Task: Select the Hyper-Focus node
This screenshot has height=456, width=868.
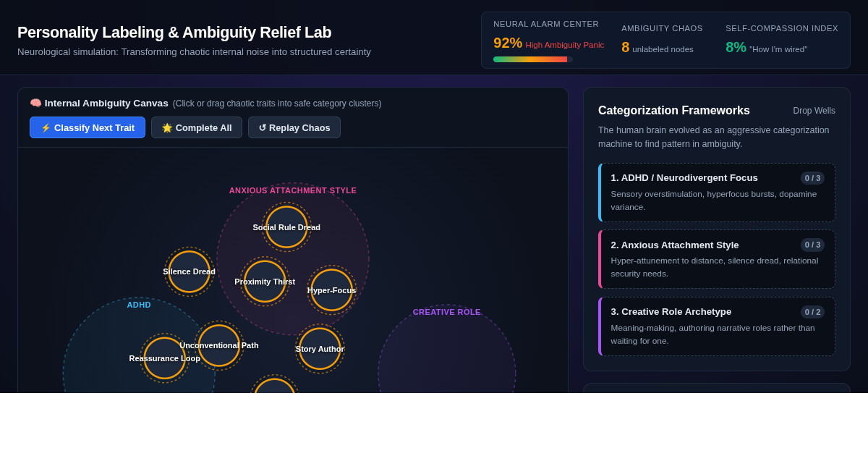Action: click(x=332, y=290)
